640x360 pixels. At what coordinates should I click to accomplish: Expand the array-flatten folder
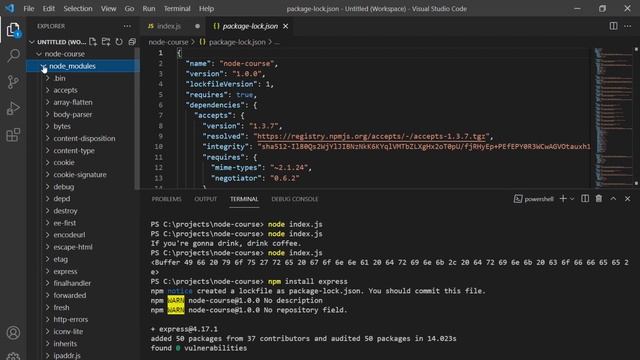point(48,102)
